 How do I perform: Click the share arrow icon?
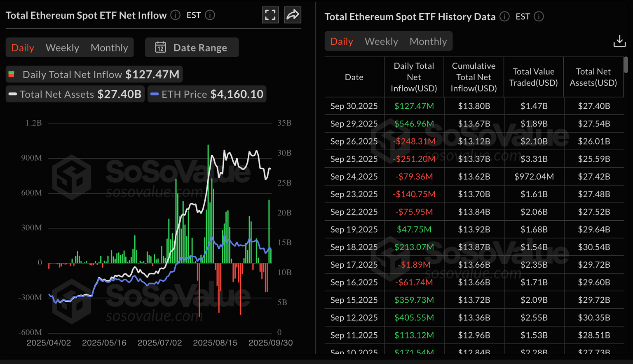pos(293,15)
